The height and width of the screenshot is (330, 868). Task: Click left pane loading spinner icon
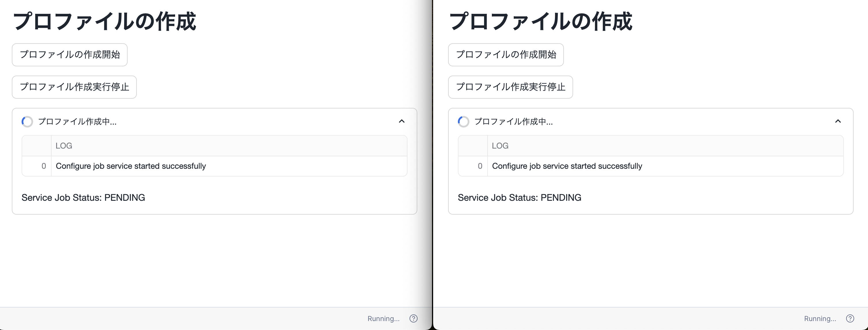click(27, 121)
